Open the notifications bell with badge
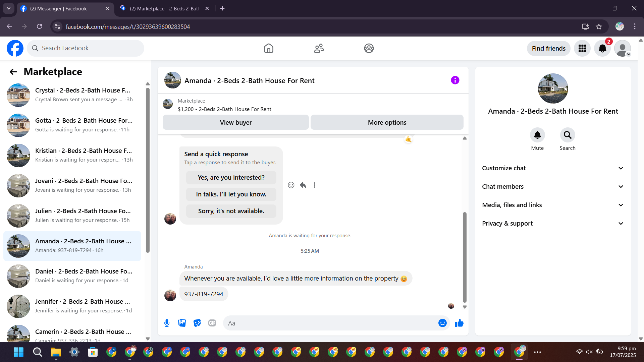The width and height of the screenshot is (644, 362). pos(602,49)
